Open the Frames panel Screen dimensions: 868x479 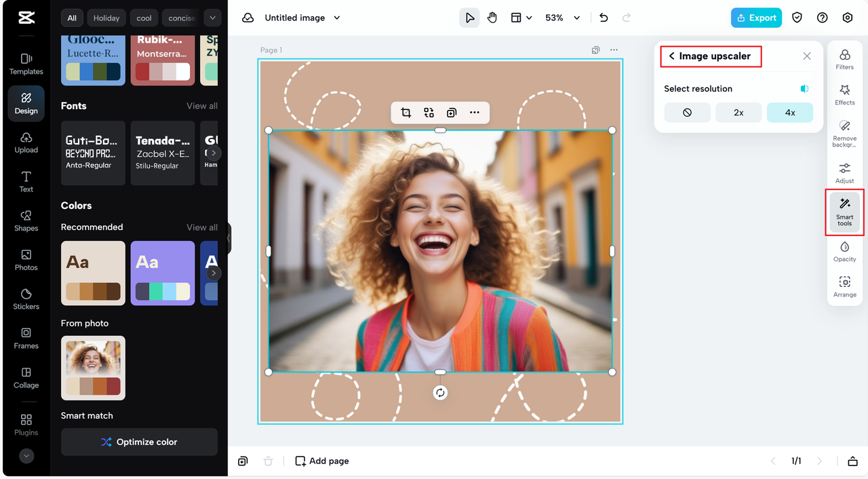point(26,338)
